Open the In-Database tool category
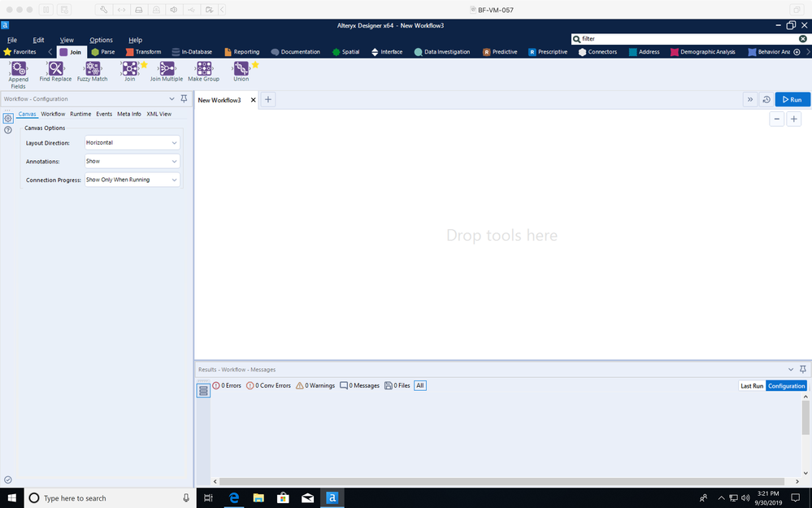The width and height of the screenshot is (812, 508). pyautogui.click(x=192, y=52)
